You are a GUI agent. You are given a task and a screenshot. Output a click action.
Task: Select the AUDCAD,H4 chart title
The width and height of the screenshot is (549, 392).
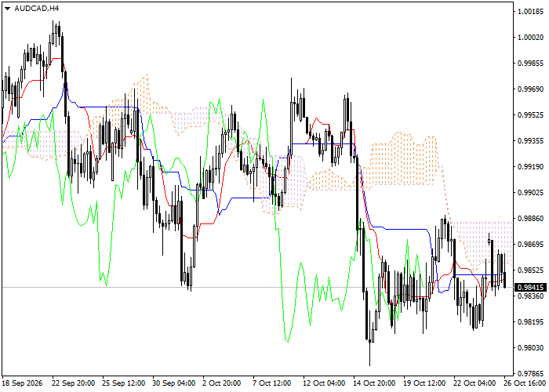(x=37, y=8)
